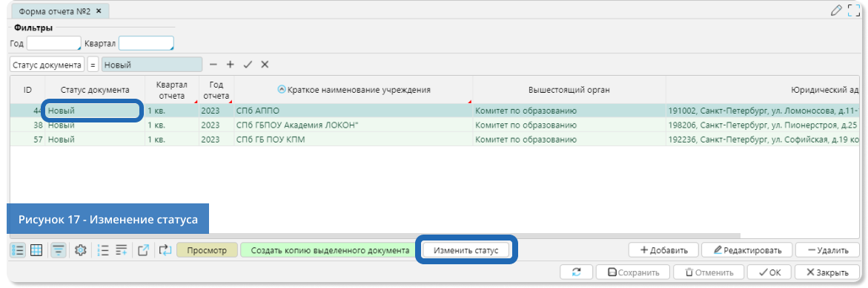Open the Год filter dropdown
The width and height of the screenshot is (868, 288).
[53, 43]
